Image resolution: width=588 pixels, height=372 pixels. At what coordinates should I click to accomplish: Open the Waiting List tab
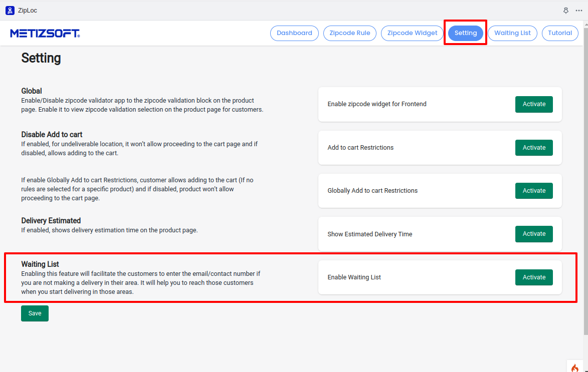point(512,33)
